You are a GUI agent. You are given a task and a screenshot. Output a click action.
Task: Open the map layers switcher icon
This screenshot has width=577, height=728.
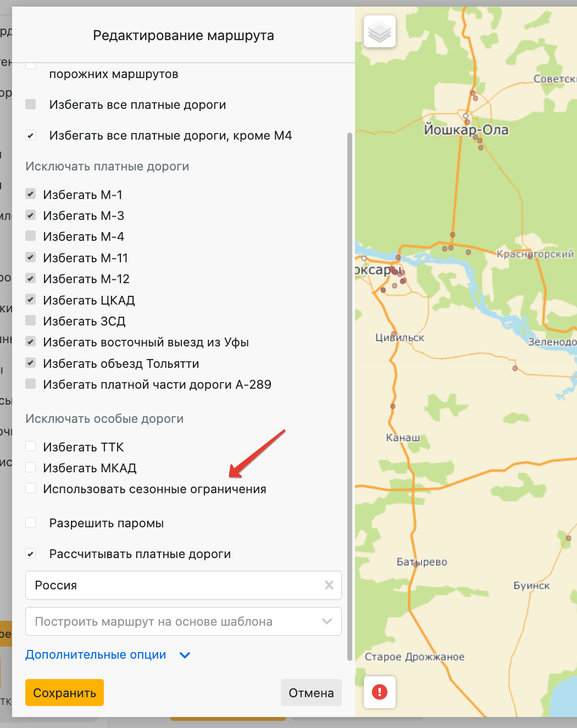[x=380, y=31]
